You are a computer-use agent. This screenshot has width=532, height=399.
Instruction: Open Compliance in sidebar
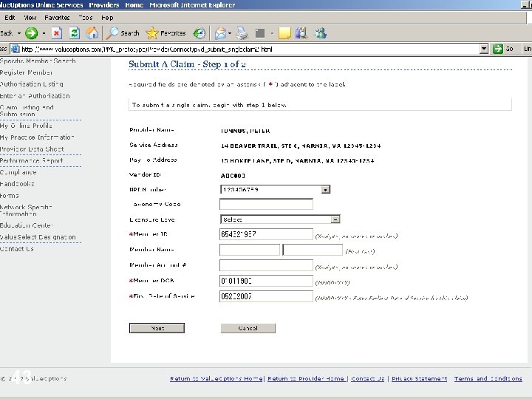pyautogui.click(x=18, y=172)
